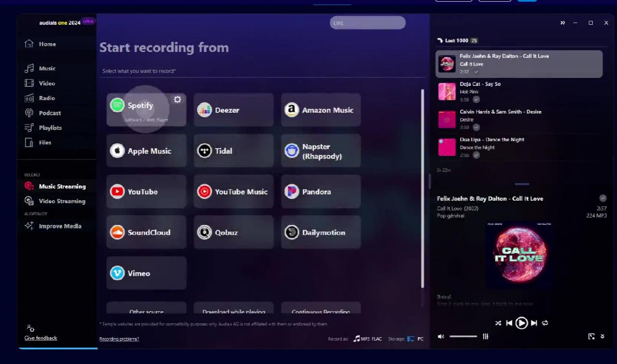Mute the player speaker icon

[441, 337]
